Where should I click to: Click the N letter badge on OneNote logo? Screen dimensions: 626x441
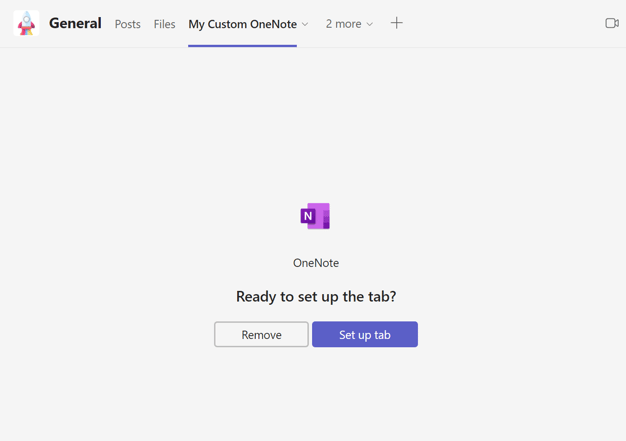pos(308,216)
